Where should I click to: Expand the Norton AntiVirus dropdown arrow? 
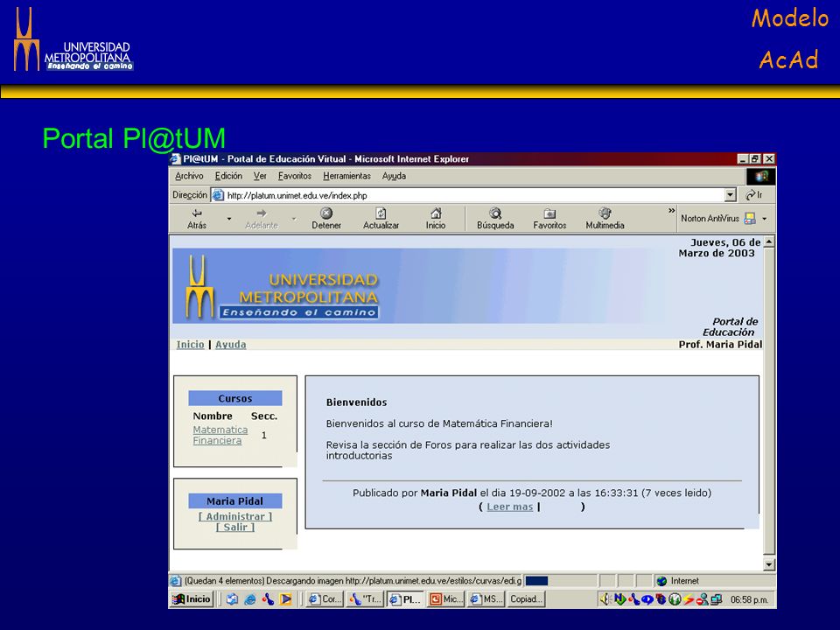(765, 219)
